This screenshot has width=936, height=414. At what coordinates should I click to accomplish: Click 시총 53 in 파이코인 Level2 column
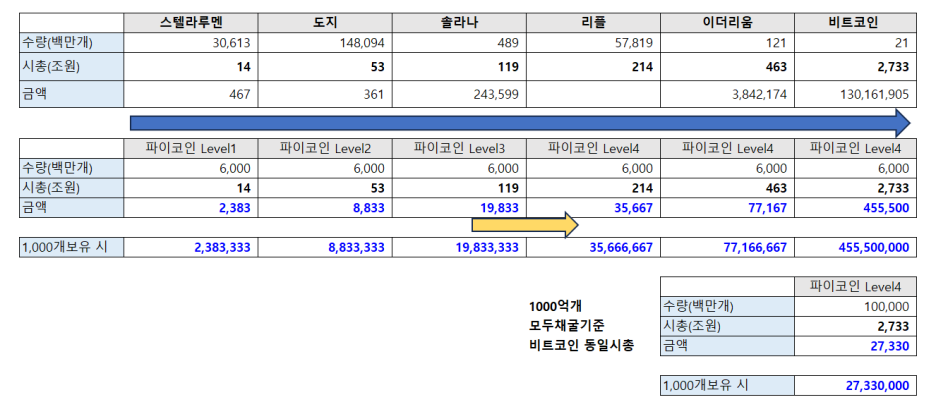(x=325, y=188)
